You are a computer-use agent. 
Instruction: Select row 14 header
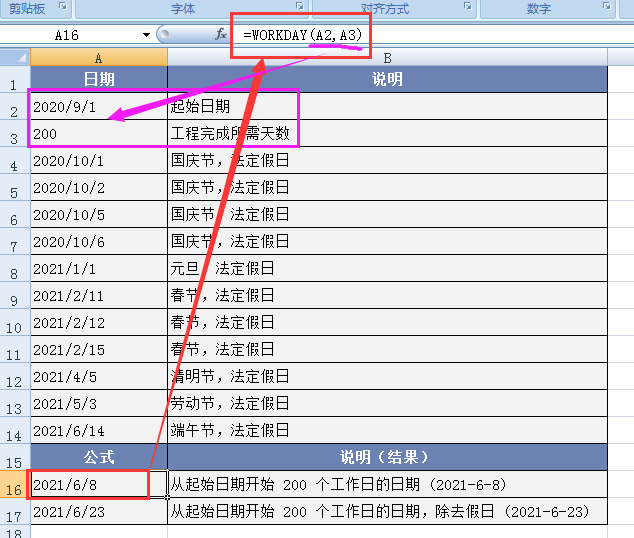(x=15, y=431)
